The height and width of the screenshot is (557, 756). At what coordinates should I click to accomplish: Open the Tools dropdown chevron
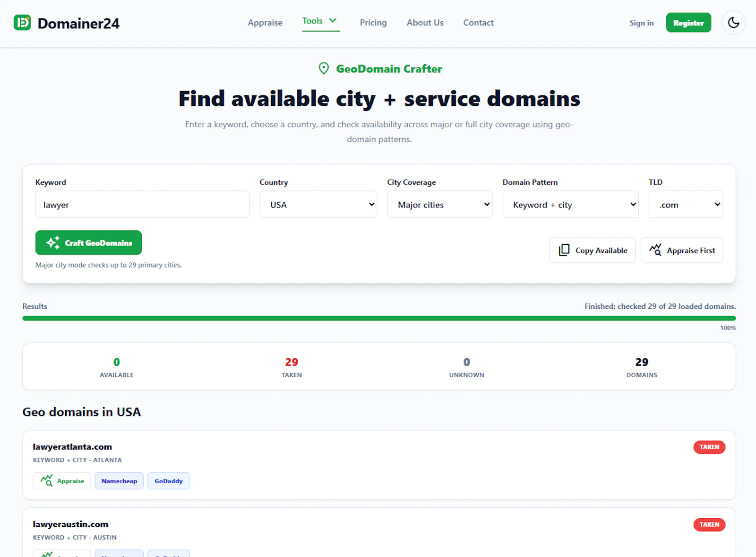[333, 20]
